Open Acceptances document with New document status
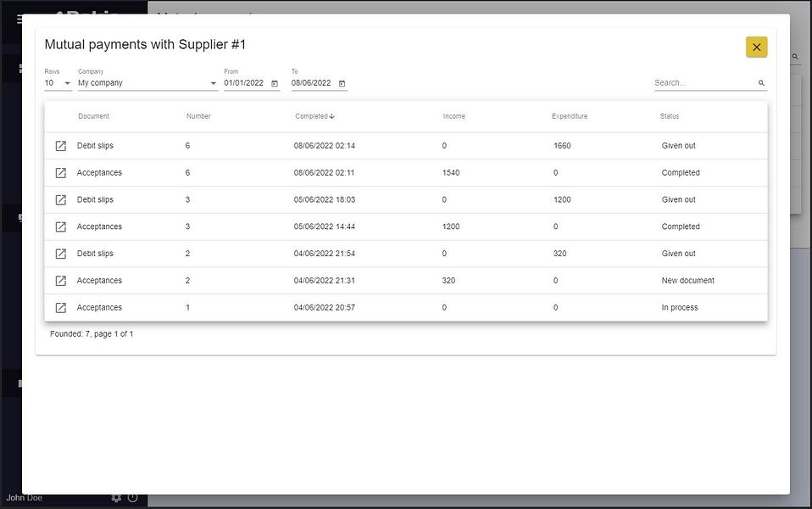 [x=60, y=281]
